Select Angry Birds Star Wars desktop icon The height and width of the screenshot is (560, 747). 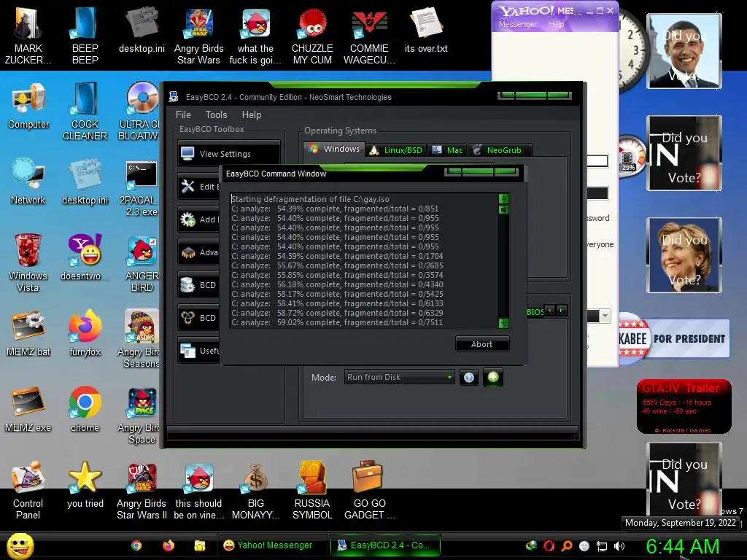pos(198,34)
